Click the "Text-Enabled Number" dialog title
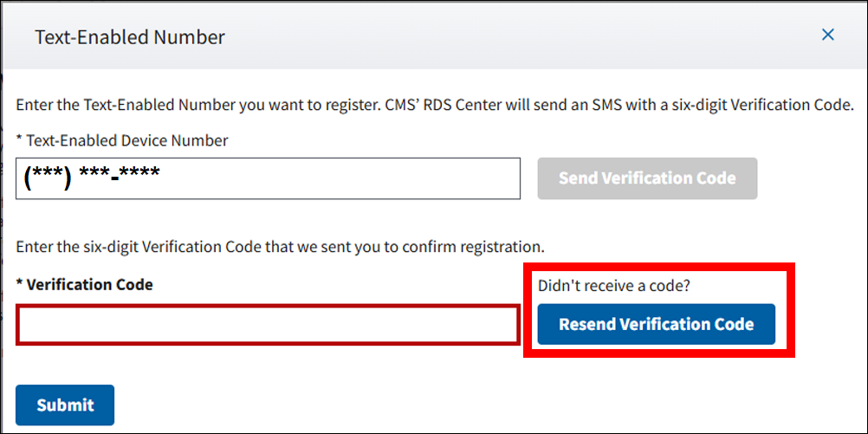 point(129,37)
